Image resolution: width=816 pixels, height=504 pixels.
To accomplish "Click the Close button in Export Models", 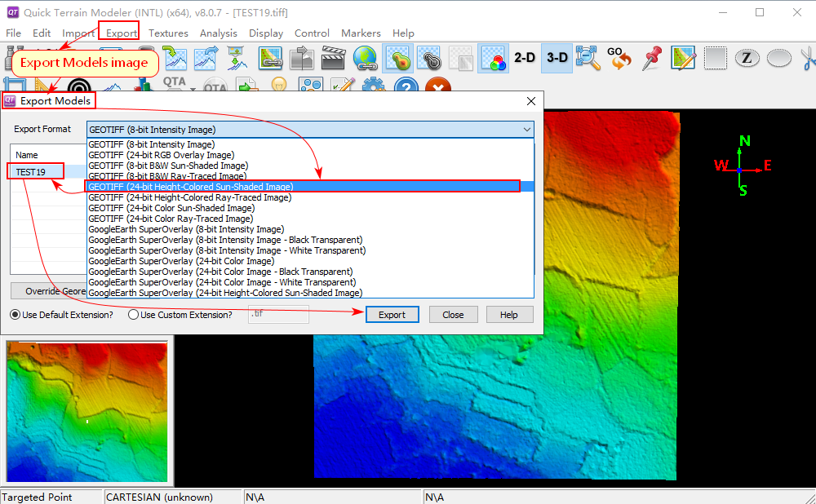I will click(453, 315).
